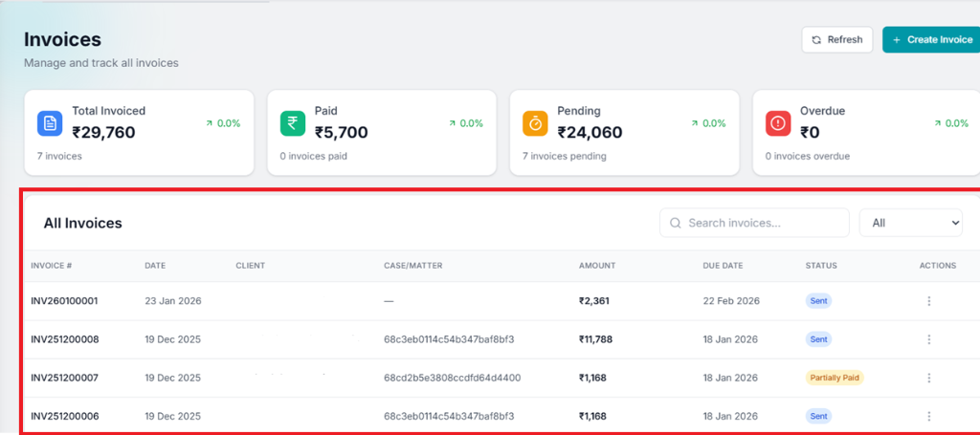Click the red Overdue alert icon
The image size is (980, 435).
click(778, 123)
